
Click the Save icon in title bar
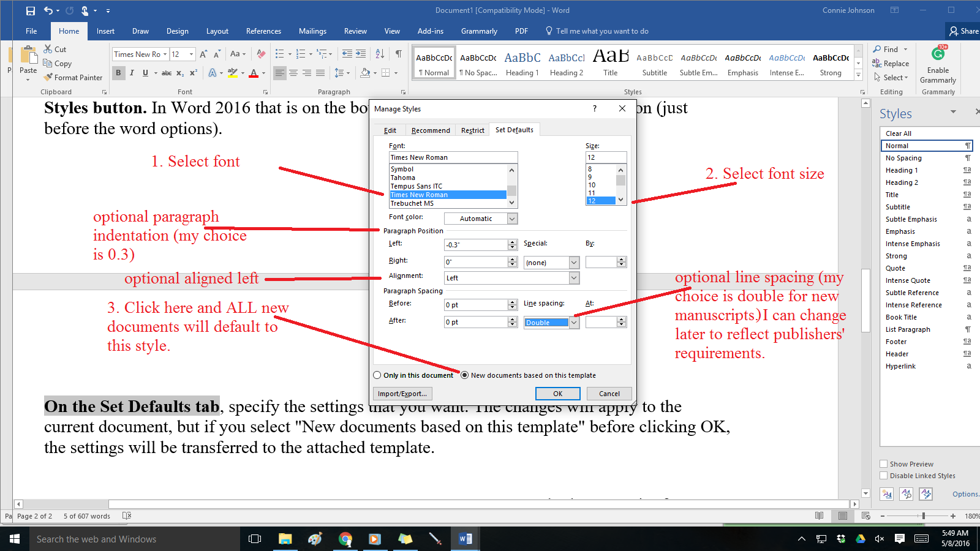click(x=31, y=10)
